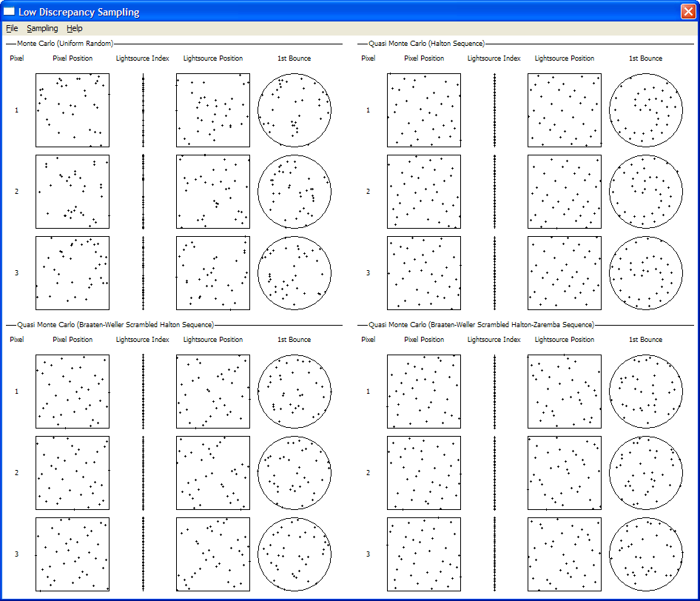Click Halton Sequence pixel 3 Lightsource Position plot
This screenshot has width=700, height=601.
coord(565,273)
